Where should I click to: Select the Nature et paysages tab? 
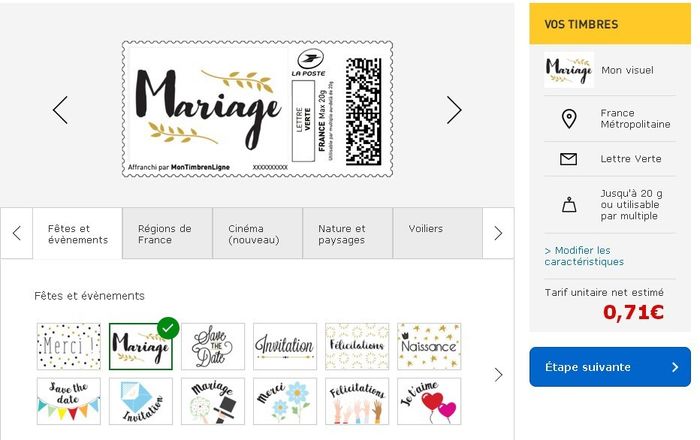tap(348, 233)
